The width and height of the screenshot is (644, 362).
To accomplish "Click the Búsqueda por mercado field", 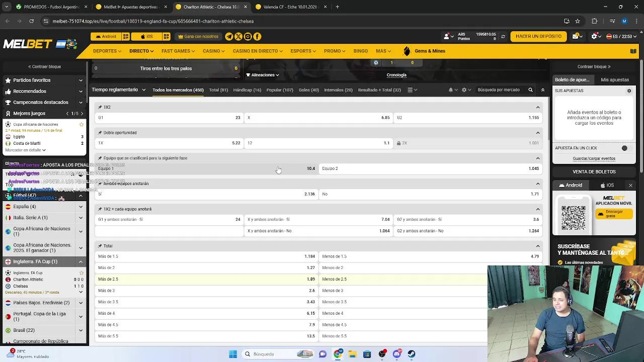I will [x=499, y=90].
